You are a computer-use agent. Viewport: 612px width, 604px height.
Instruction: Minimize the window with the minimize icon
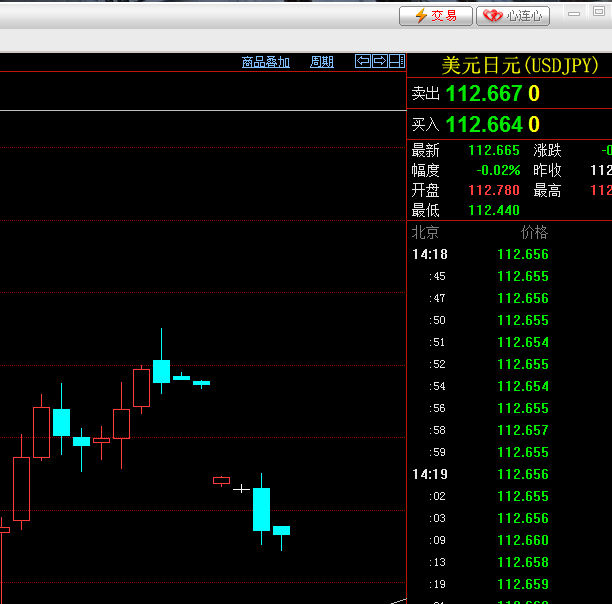pos(572,13)
